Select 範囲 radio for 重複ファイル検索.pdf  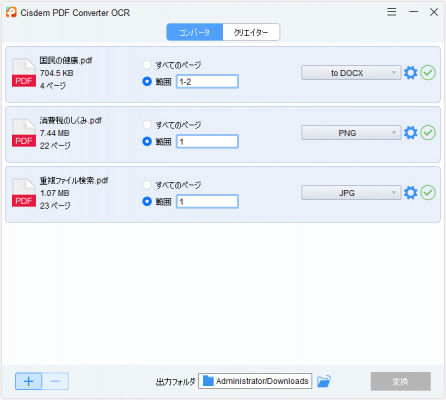tap(147, 201)
